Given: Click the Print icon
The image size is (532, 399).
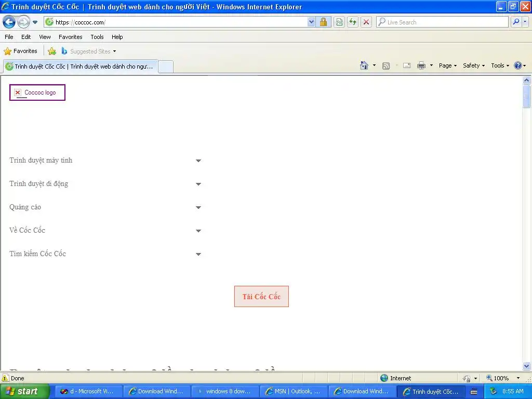Looking at the screenshot, I should (x=421, y=65).
